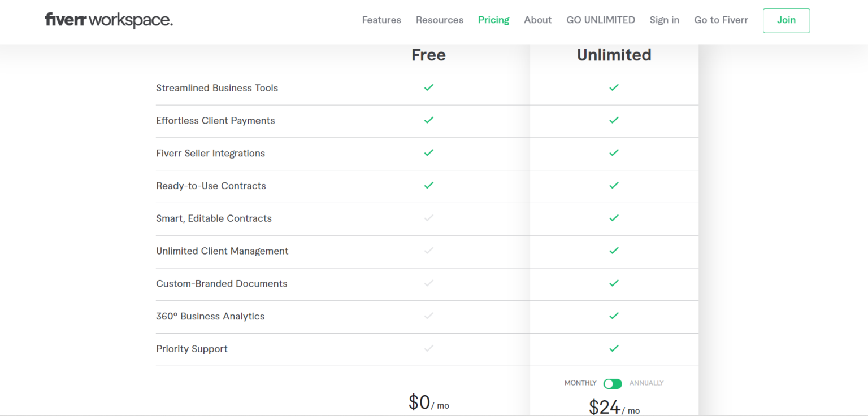
Task: Click the Free checkmark beside Ready-to-Use Contracts
Action: click(429, 186)
